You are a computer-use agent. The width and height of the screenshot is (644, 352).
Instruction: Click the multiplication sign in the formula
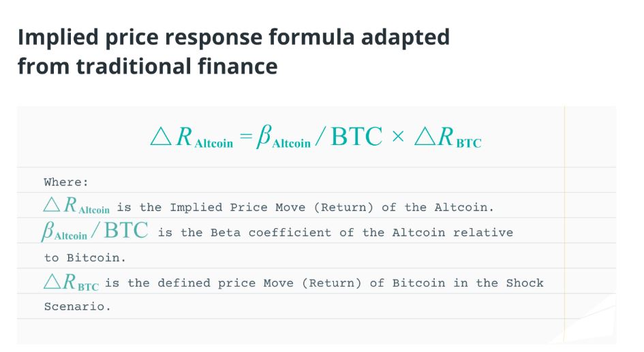pyautogui.click(x=397, y=137)
